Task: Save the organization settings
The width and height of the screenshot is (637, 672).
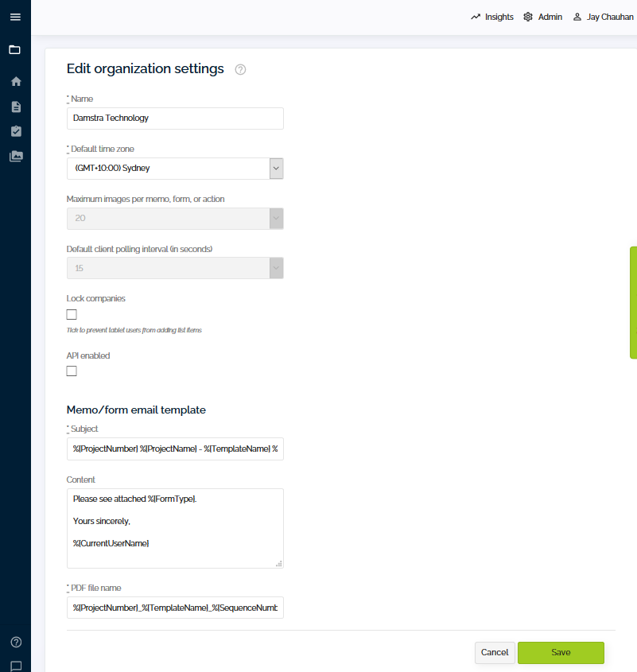Action: pos(561,652)
